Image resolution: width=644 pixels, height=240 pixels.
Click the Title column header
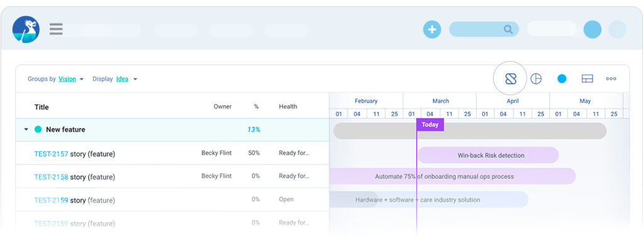point(42,107)
